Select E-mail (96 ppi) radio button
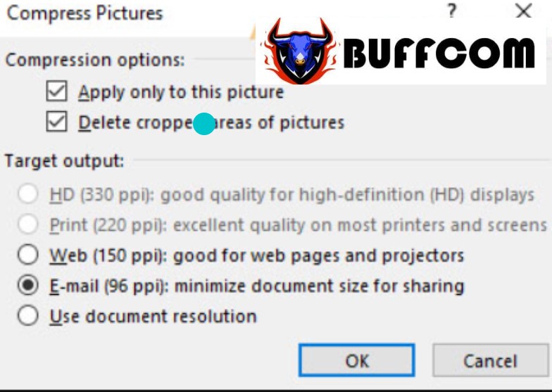552x392 pixels. coord(28,284)
